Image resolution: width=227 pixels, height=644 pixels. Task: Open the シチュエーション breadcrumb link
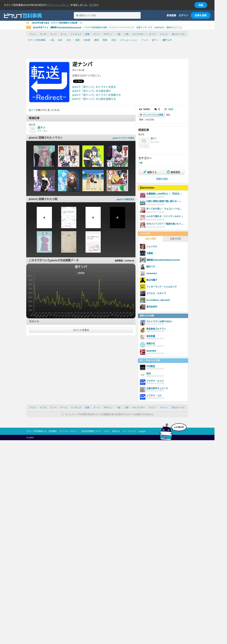point(128,40)
